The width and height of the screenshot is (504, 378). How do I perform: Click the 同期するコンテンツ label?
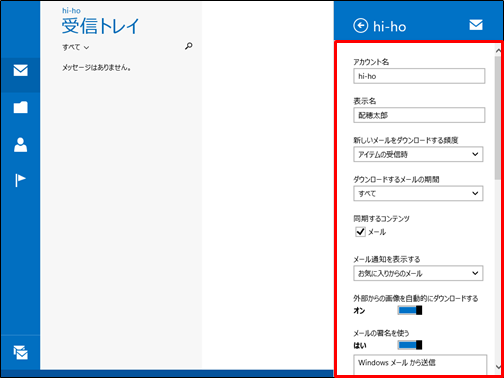(381, 219)
